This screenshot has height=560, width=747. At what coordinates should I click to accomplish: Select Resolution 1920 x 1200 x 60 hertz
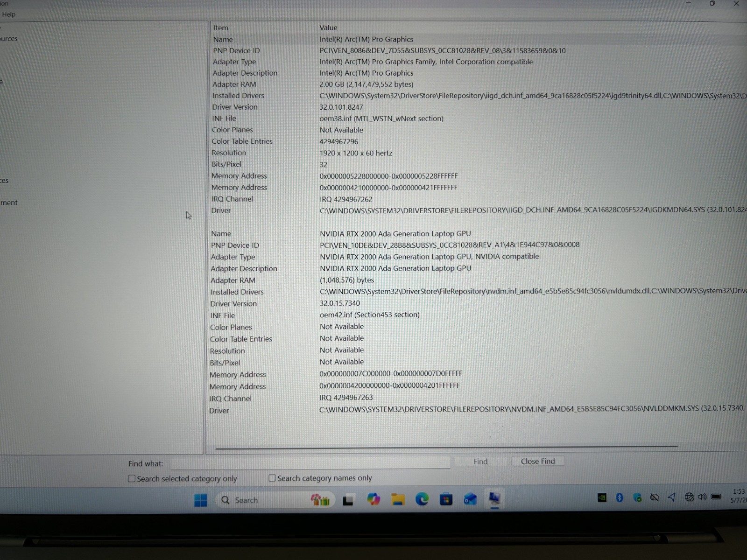coord(356,153)
